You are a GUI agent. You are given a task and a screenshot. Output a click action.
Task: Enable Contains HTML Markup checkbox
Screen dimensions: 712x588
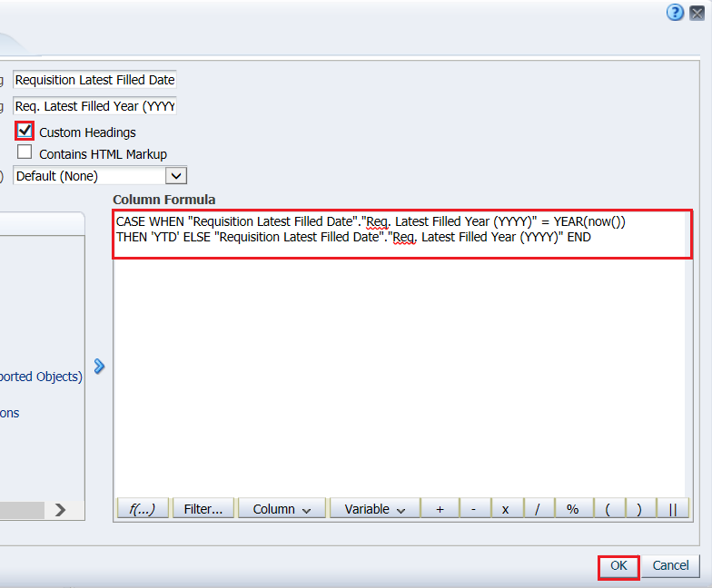tap(25, 152)
